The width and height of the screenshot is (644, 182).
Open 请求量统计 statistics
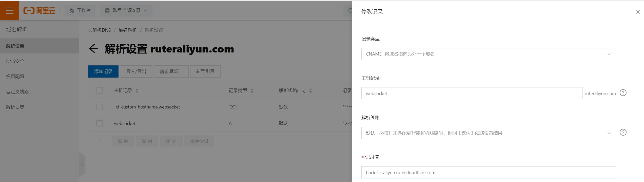coord(171,71)
